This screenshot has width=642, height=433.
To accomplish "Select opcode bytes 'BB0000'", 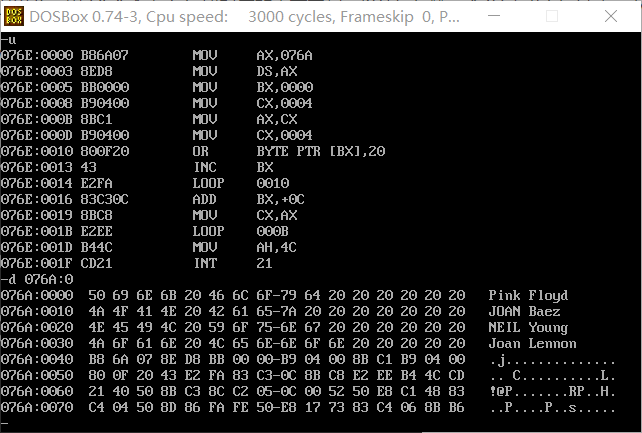I will pos(105,87).
